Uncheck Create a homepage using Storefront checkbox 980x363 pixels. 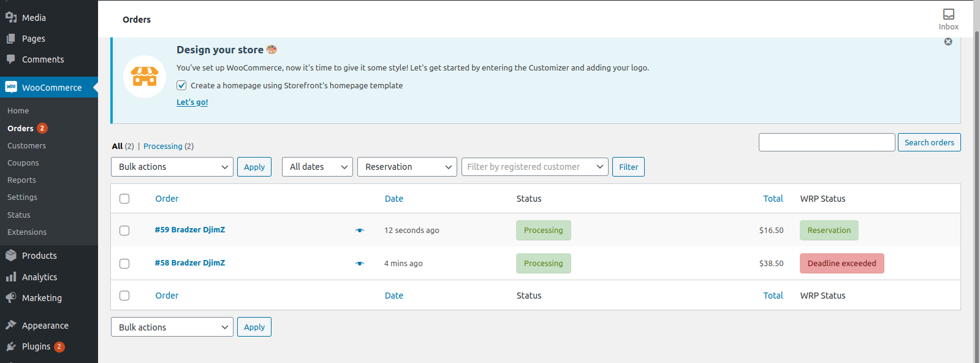pyautogui.click(x=181, y=85)
